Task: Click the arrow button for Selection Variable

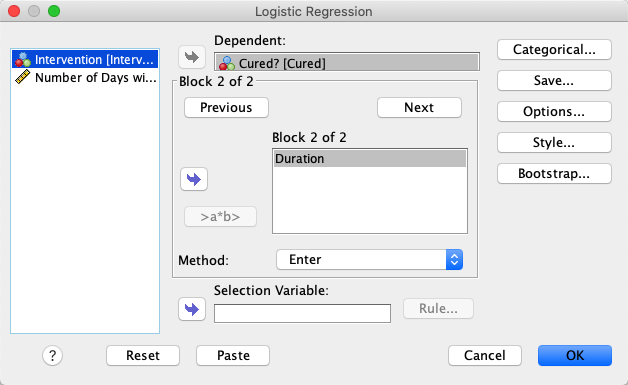Action: pyautogui.click(x=192, y=309)
